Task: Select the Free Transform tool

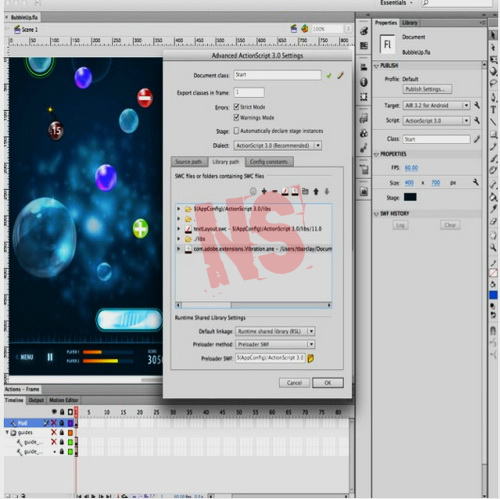Action: (493, 60)
